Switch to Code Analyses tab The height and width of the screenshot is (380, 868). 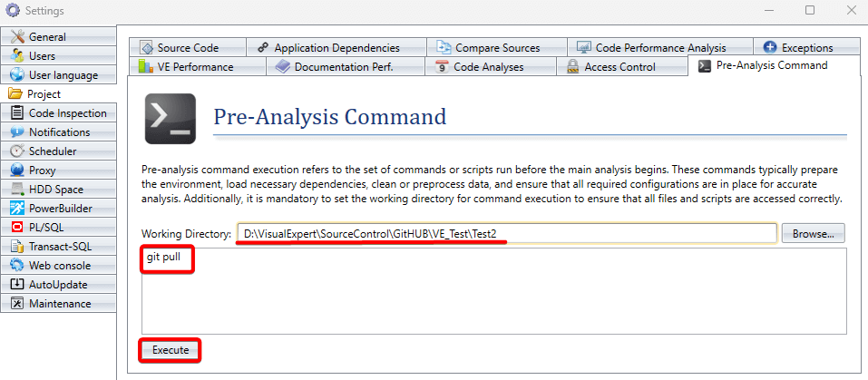click(x=490, y=66)
